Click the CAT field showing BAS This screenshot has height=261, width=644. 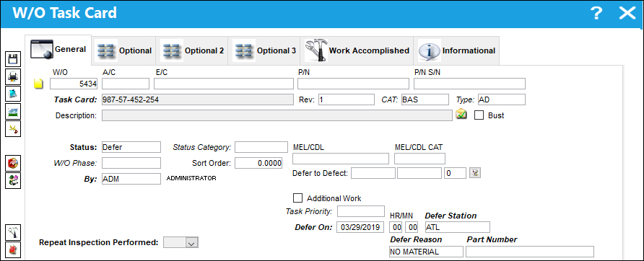[x=425, y=99]
